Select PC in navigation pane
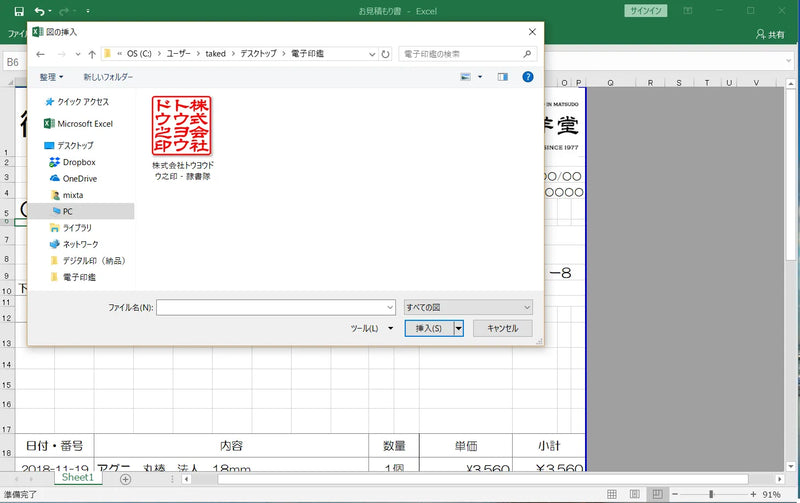 coord(81,211)
